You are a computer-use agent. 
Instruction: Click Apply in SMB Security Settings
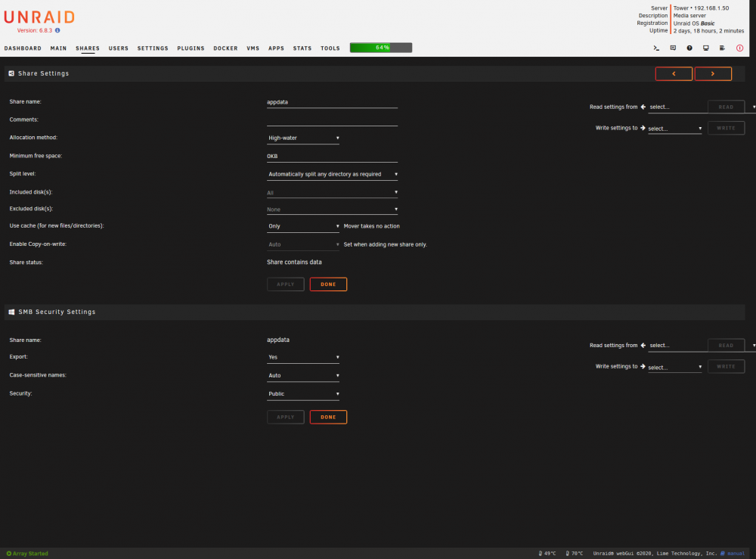(x=286, y=418)
